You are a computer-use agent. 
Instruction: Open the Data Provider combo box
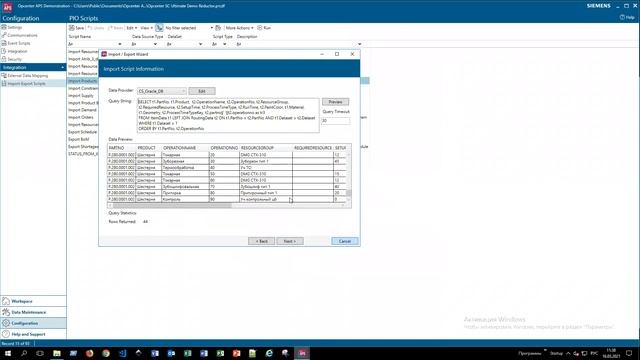pos(162,91)
